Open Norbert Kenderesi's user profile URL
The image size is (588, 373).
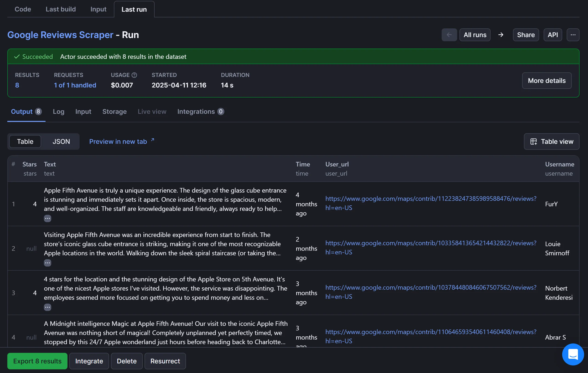(x=431, y=292)
